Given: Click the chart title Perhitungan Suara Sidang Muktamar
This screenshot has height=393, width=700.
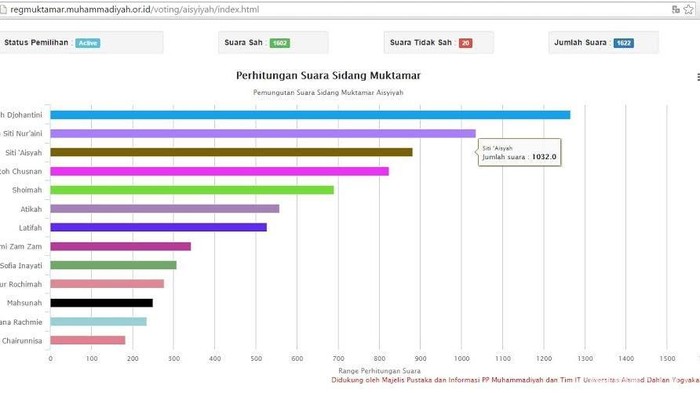Looking at the screenshot, I should [328, 75].
